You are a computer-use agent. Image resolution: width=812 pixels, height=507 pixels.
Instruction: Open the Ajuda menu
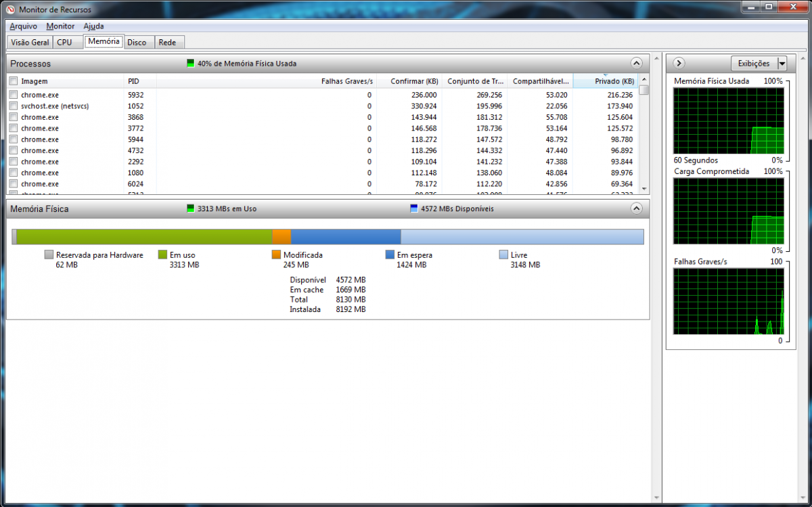click(x=93, y=26)
